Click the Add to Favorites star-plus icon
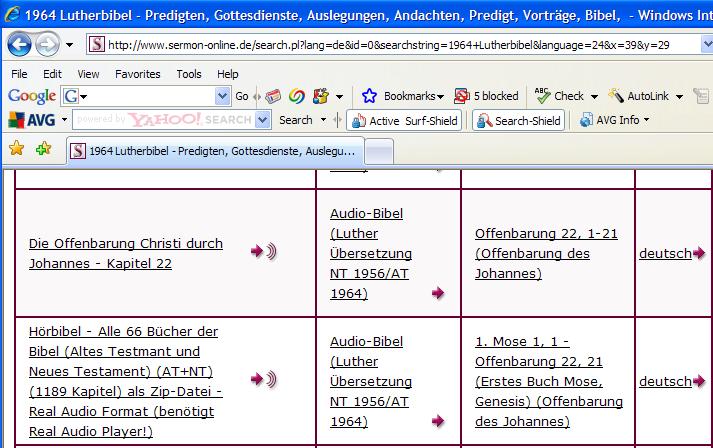This screenshot has width=713, height=448. [x=44, y=148]
